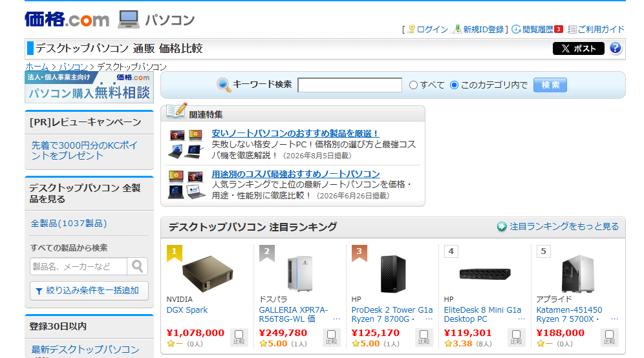Open the ご利用ガイド link

point(601,29)
